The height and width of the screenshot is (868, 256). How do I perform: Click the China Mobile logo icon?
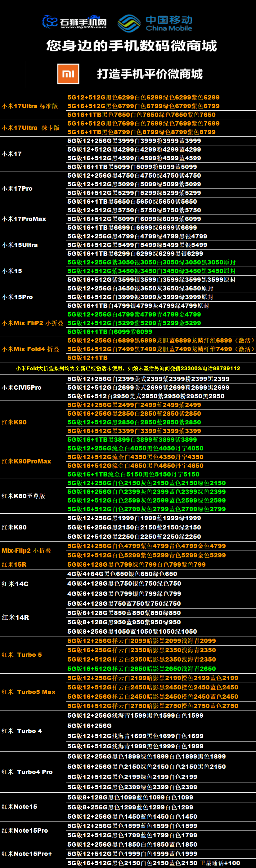pos(129,23)
